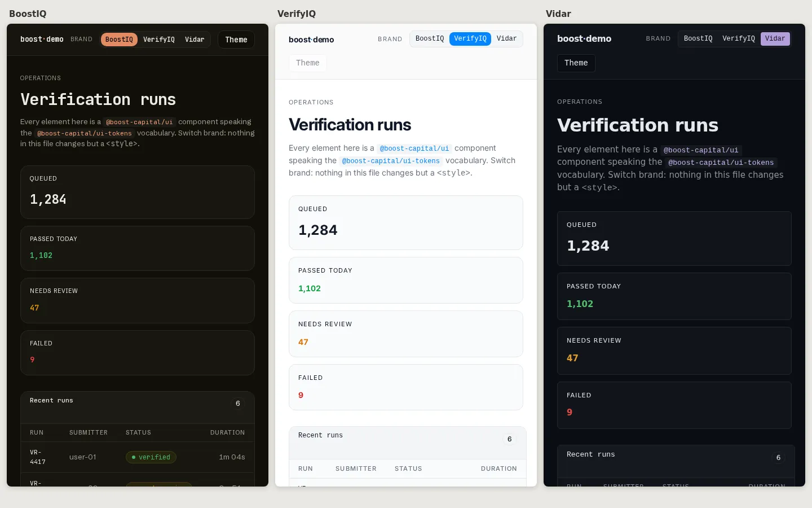Open Passed Today card in Vidar panel

674,296
